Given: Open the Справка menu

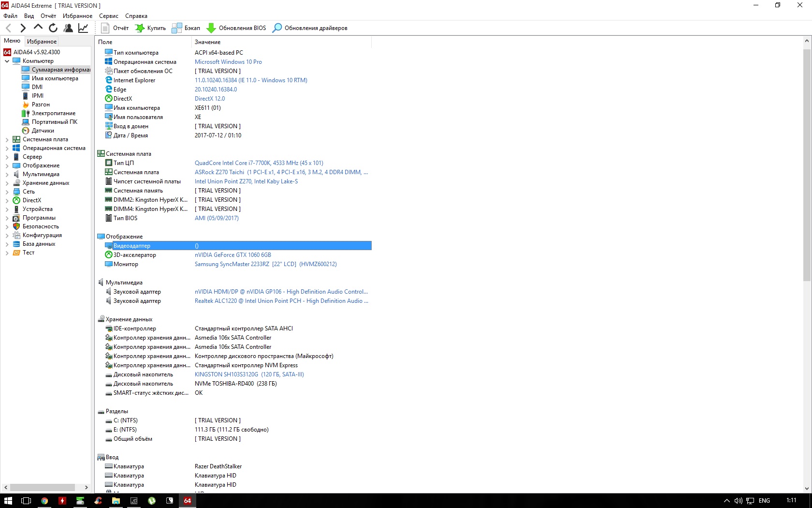Looking at the screenshot, I should pos(136,16).
